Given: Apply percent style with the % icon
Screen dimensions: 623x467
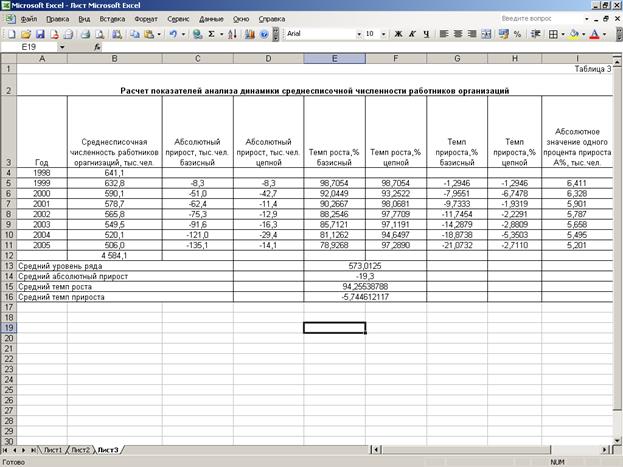Looking at the screenshot, I should point(517,34).
